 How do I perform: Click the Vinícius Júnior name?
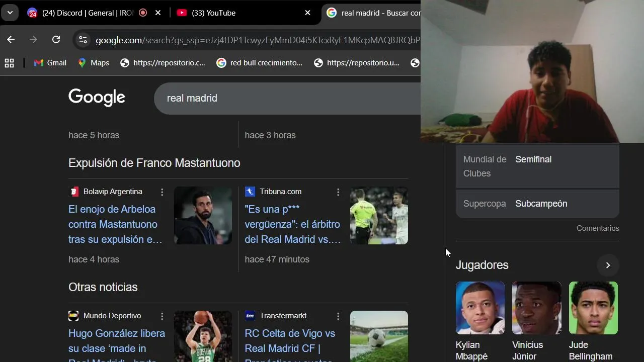(x=527, y=351)
